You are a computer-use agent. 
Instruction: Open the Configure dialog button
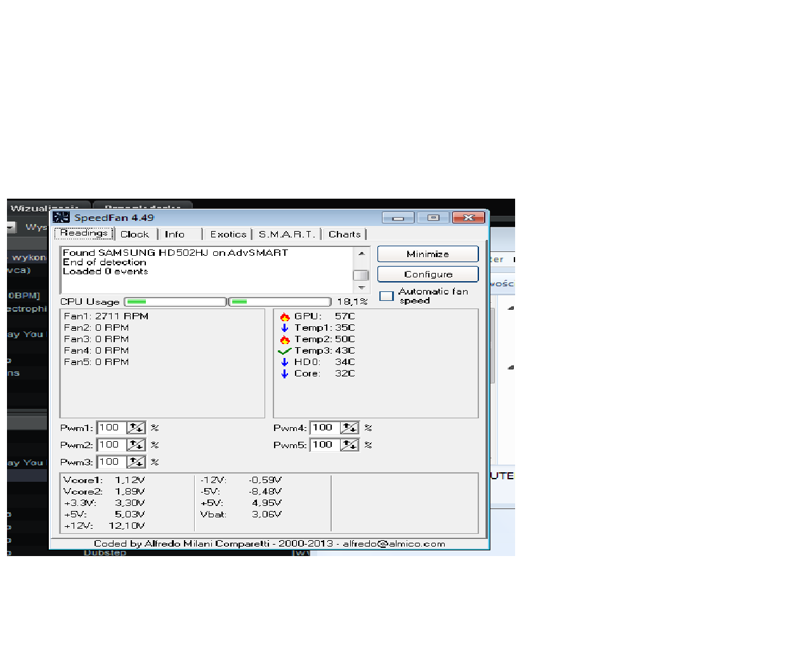428,274
